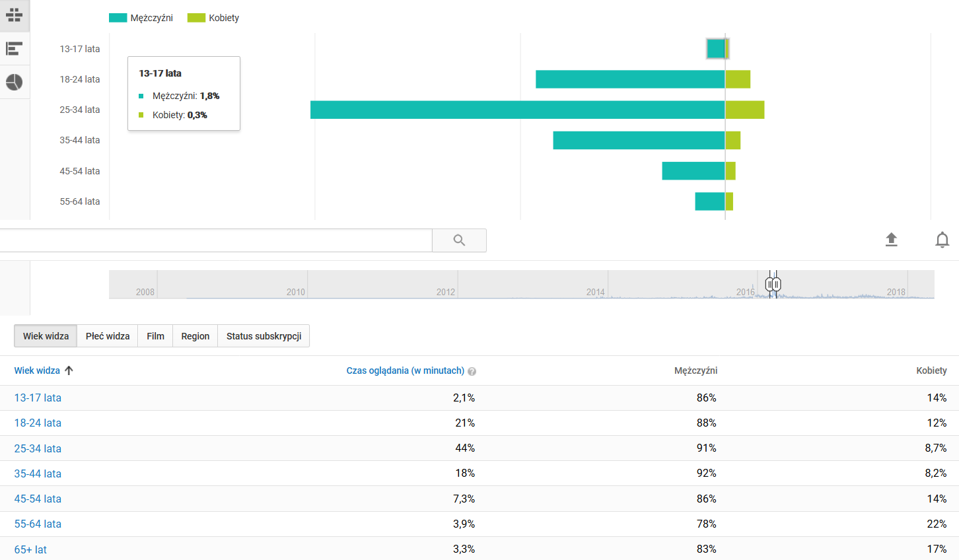959x560 pixels.
Task: Click 2012 on the timeline
Action: point(446,292)
